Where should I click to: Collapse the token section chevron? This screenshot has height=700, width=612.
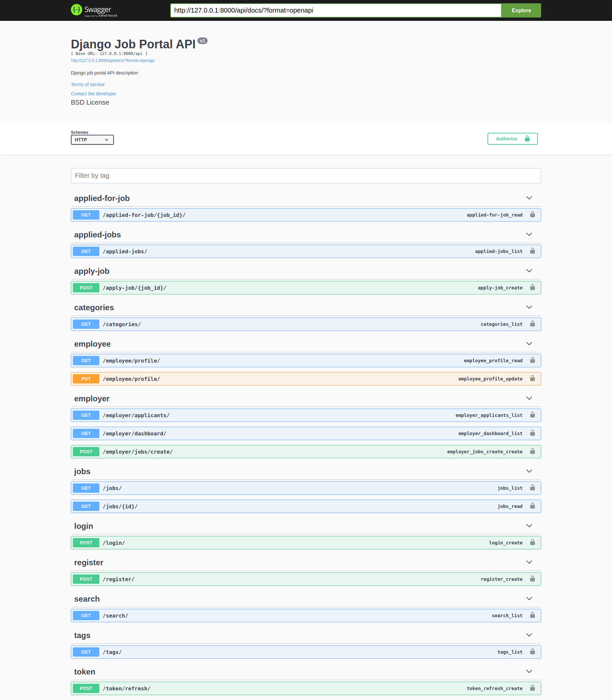pyautogui.click(x=529, y=671)
